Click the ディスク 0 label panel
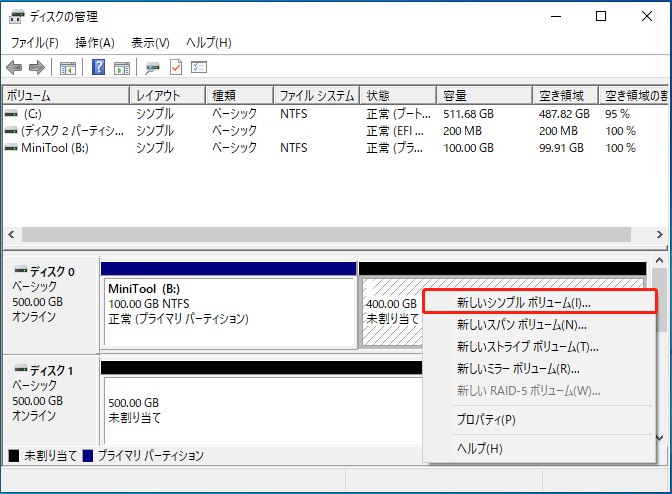This screenshot has height=494, width=672. click(x=51, y=305)
